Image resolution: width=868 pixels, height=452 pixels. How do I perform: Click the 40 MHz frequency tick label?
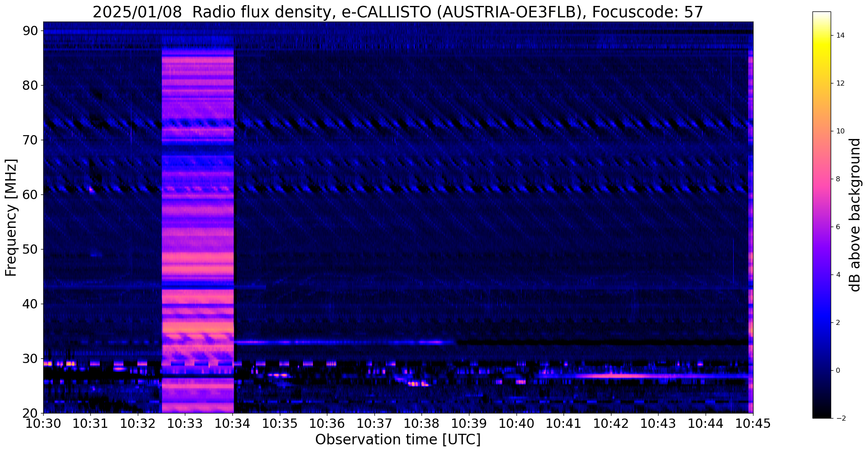tap(30, 304)
